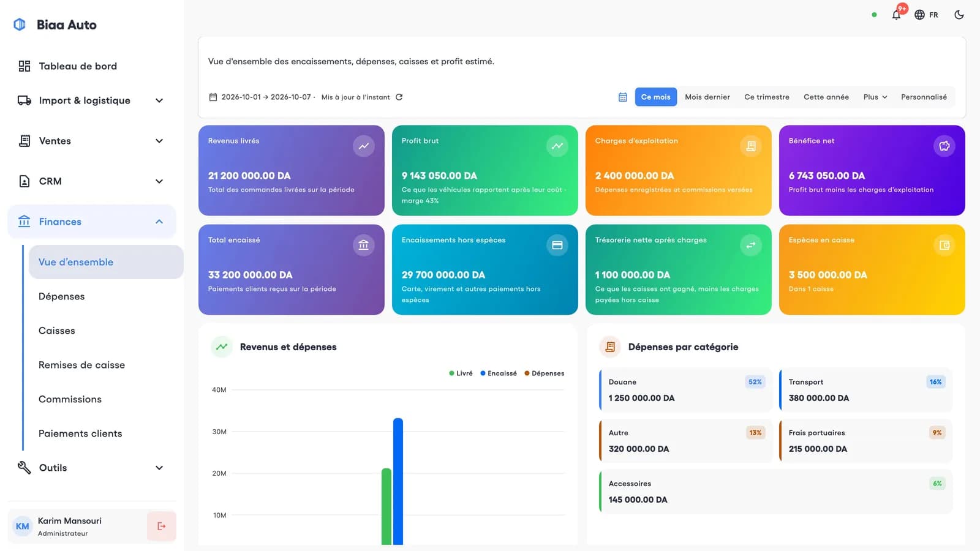
Task: Click the Biaa Auto logo icon
Action: pos(20,24)
